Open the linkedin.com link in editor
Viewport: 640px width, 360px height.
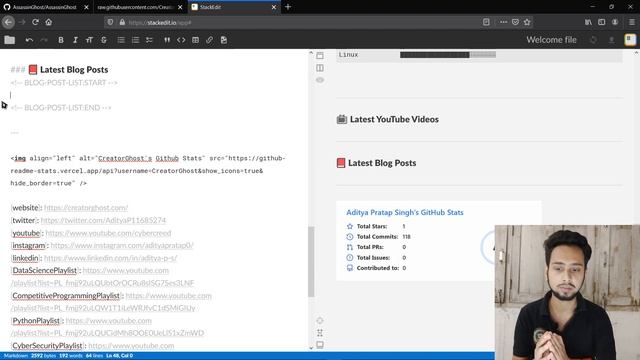coord(110,258)
